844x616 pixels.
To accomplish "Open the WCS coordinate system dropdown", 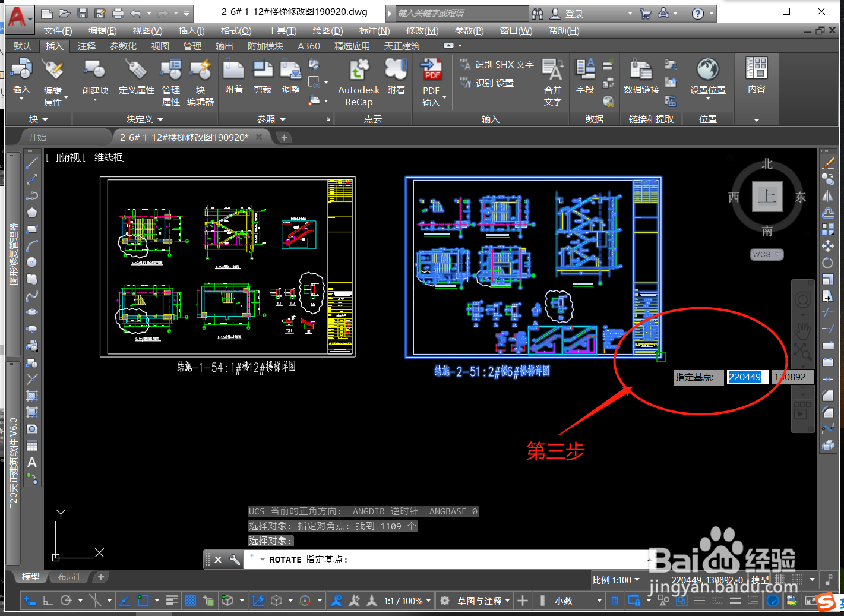I will (767, 254).
